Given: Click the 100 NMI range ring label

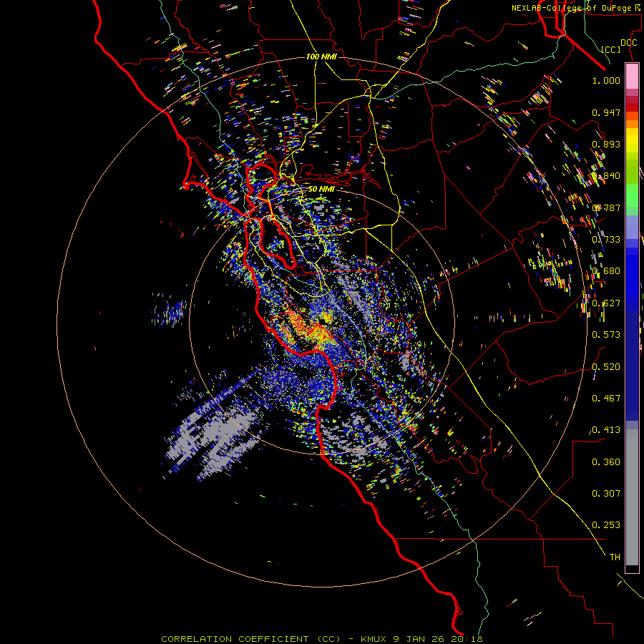Looking at the screenshot, I should point(321,57).
